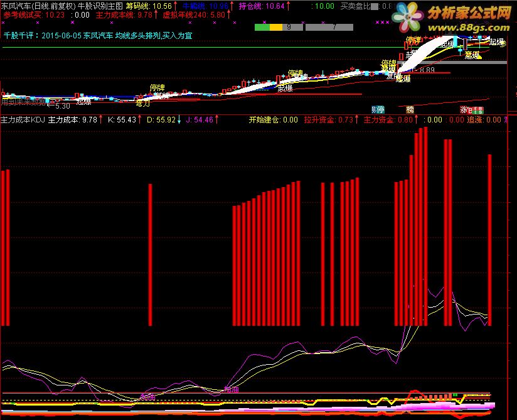The height and width of the screenshot is (420, 517).
Task: Click the yellow 弯刀 chart signal
Action: 143,104
